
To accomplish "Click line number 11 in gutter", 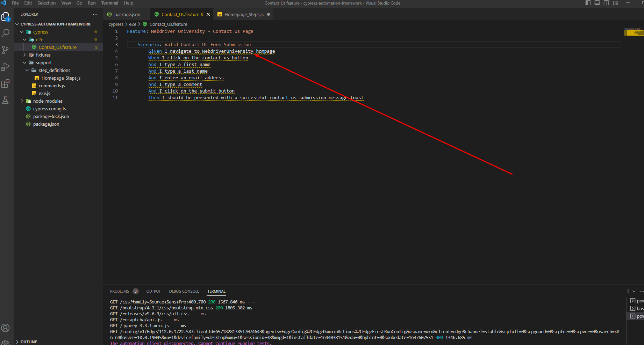I will pos(115,98).
